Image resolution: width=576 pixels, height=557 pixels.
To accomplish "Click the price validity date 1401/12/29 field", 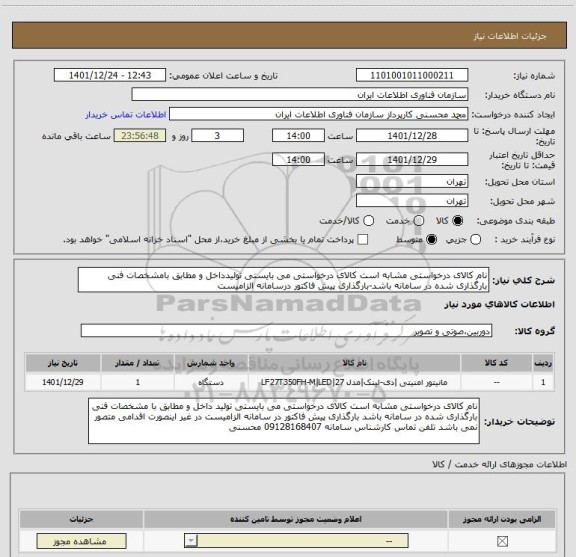I will (412, 159).
